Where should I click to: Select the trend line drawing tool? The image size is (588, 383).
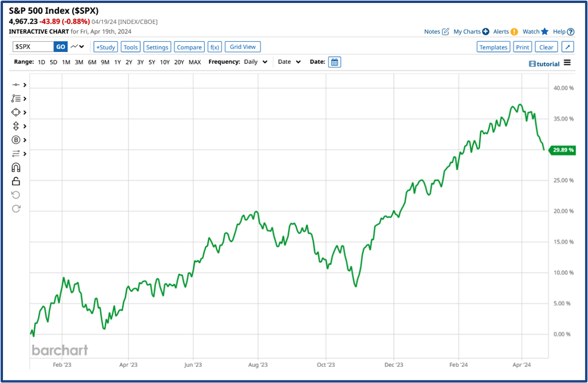tap(15, 84)
